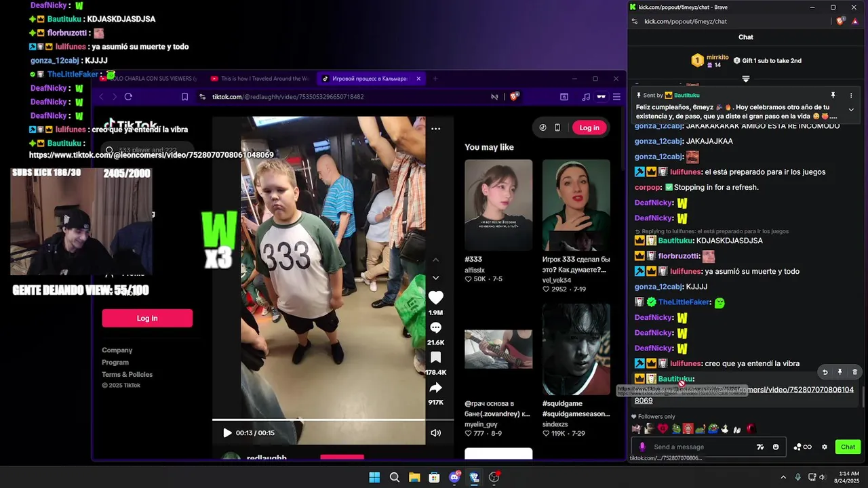Viewport: 868px width, 488px height.
Task: Unpin the pinned message with the pin icon
Action: pos(833,96)
